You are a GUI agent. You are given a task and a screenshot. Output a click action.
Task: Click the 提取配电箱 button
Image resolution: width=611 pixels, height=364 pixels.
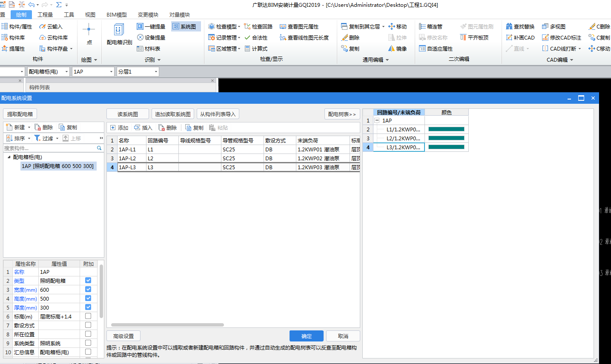click(x=20, y=114)
